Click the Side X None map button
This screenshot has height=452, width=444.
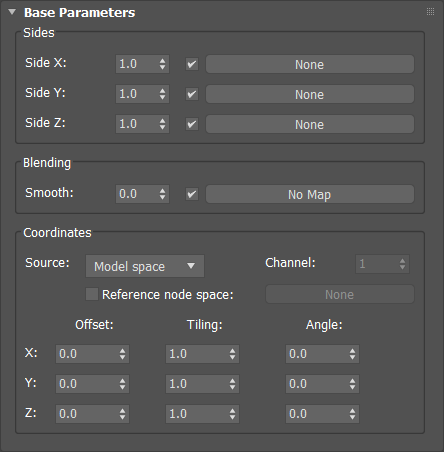(310, 64)
